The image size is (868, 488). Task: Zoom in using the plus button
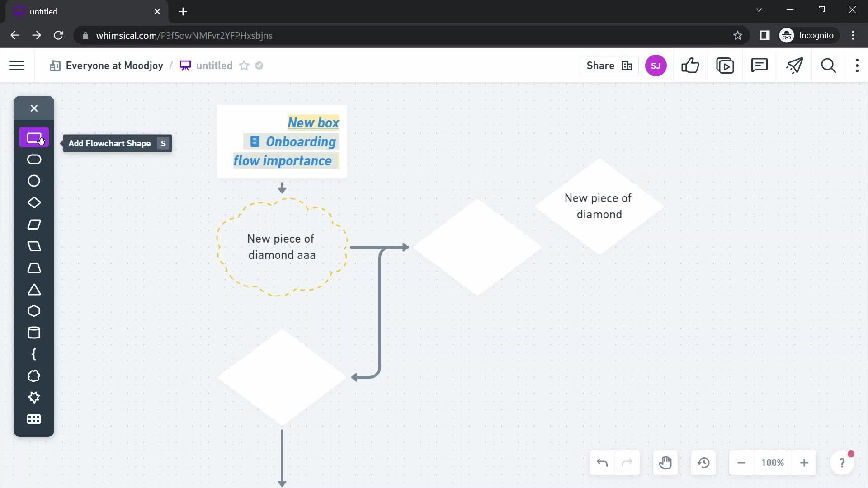[805, 463]
